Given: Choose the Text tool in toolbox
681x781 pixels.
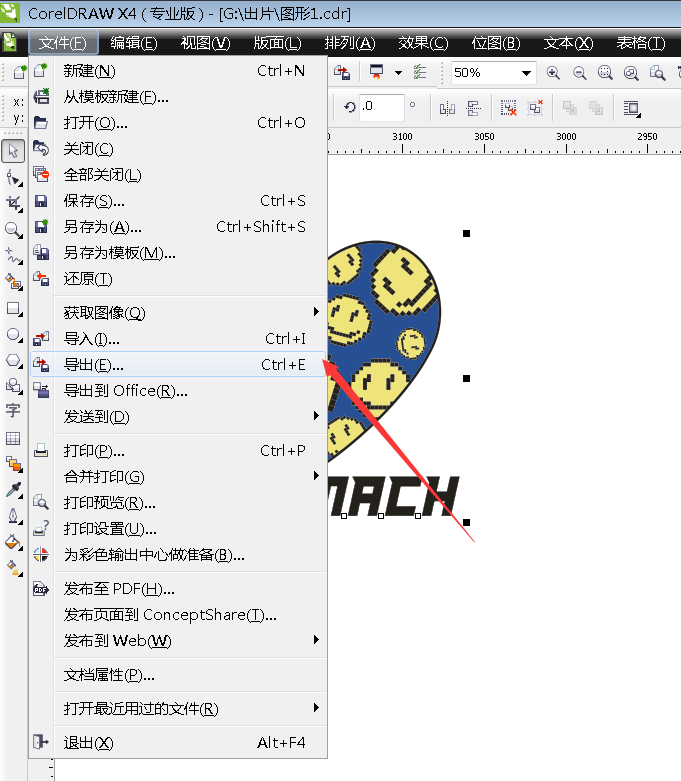Looking at the screenshot, I should (x=13, y=411).
